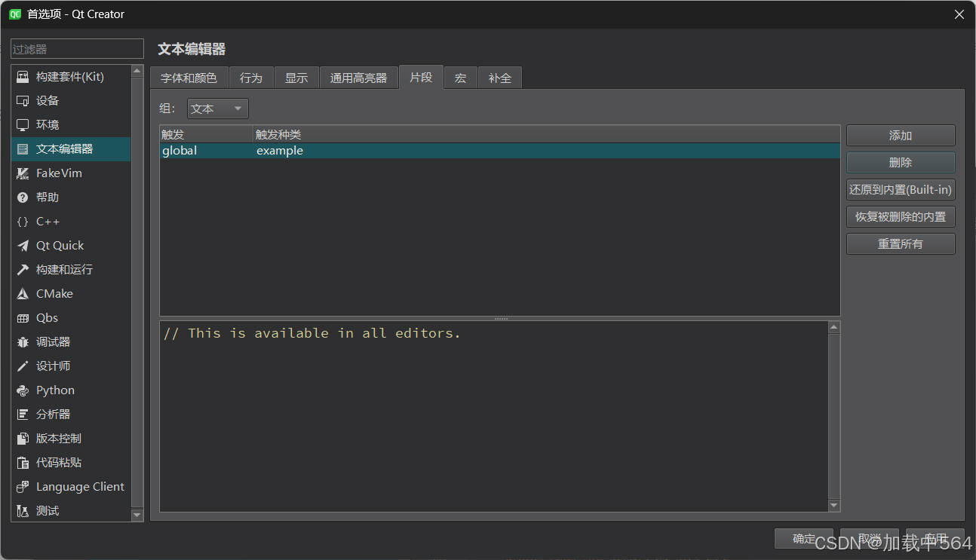Select the Qt Quick paper-plane icon
The image size is (976, 560).
[23, 246]
